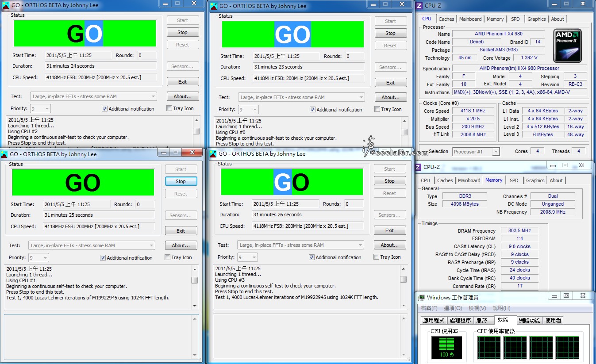Click the log scrollbar in CPU #1 ORTHOS window
Image resolution: width=596 pixels, height=364 pixels.
[195, 287]
